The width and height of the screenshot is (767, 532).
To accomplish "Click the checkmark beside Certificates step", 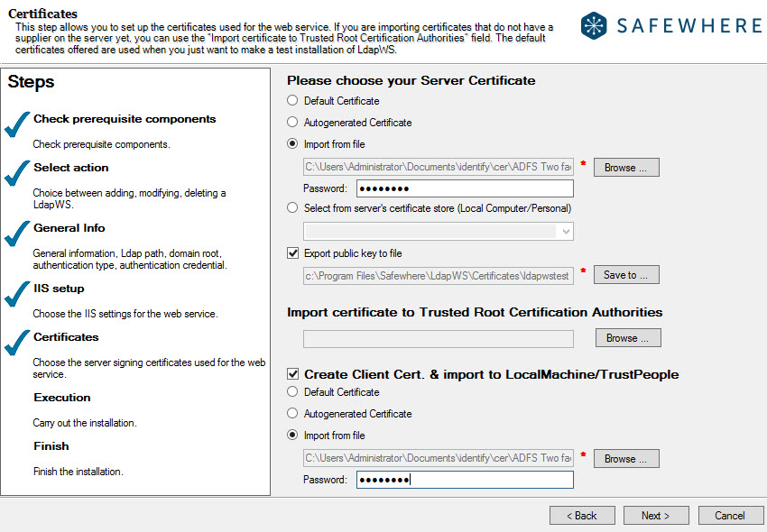I will point(18,344).
